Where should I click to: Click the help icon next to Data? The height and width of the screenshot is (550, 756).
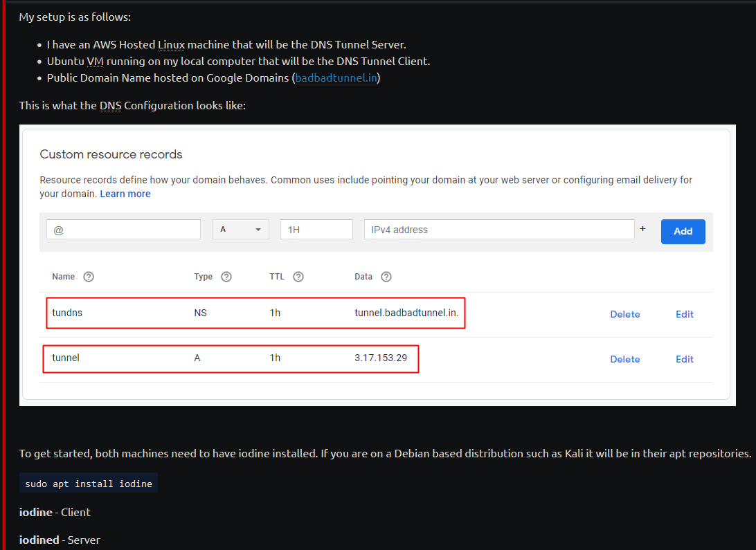pos(386,277)
